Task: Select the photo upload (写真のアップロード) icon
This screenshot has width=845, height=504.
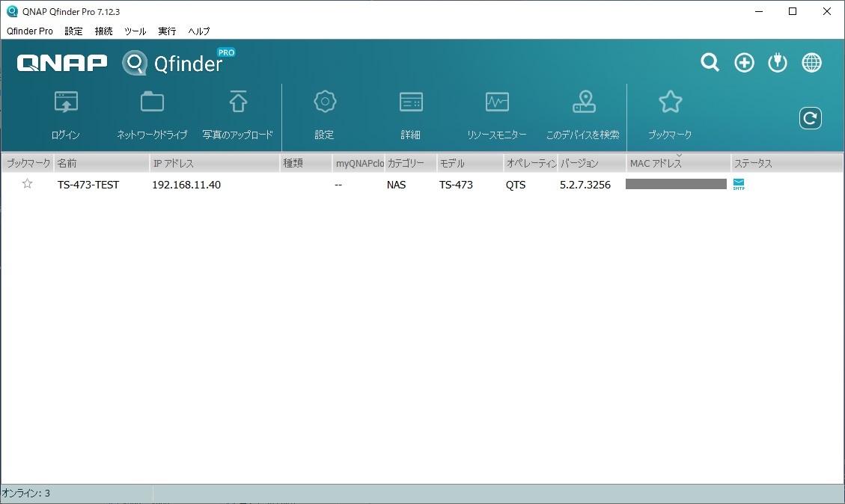Action: point(238,102)
